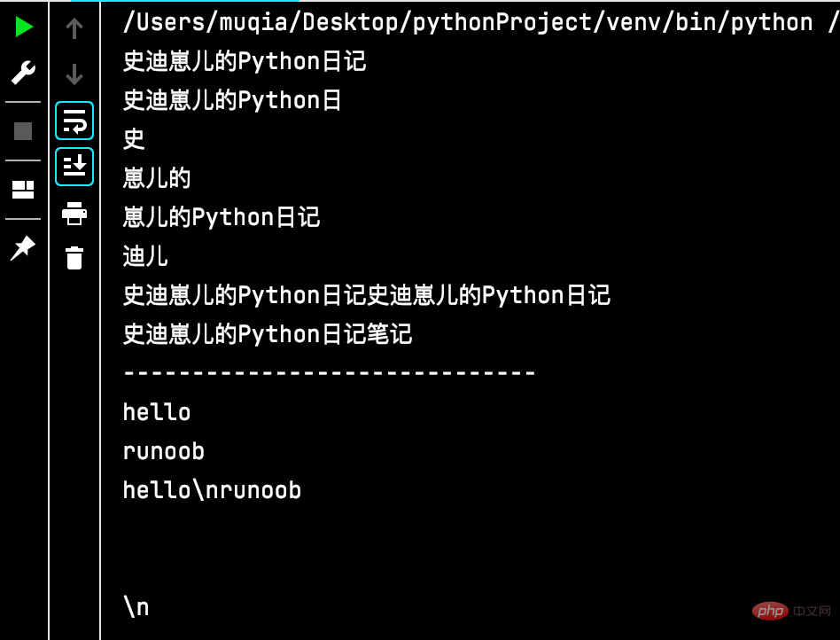Image resolution: width=840 pixels, height=640 pixels.
Task: Click the '迪儿' output line
Action: point(145,256)
